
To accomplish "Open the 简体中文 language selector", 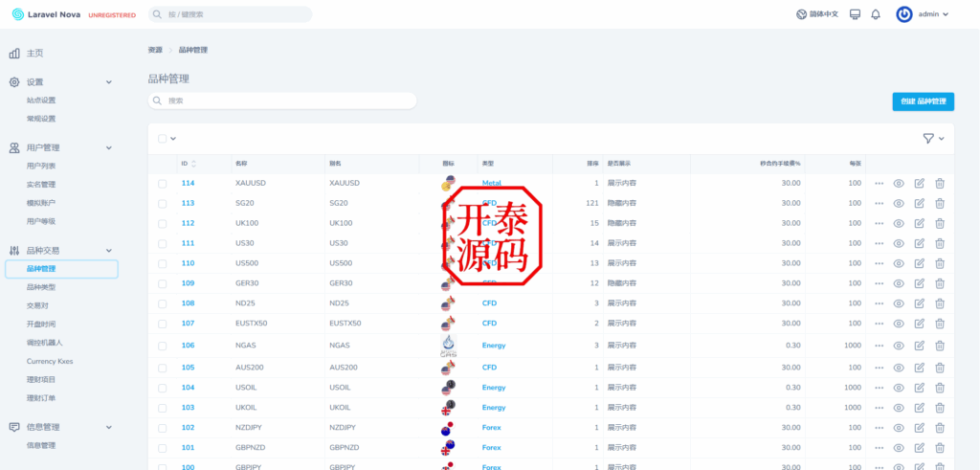I will pyautogui.click(x=817, y=14).
